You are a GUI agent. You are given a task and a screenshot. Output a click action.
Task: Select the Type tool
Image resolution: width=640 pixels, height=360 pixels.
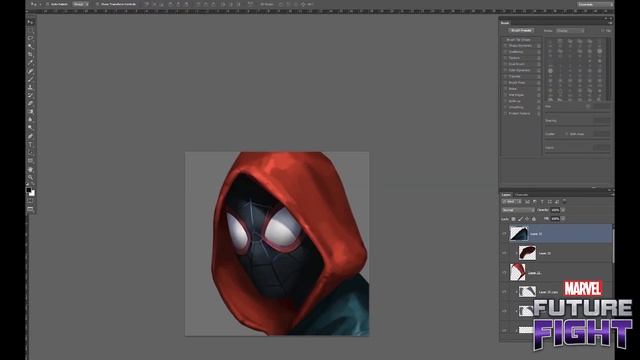[x=31, y=144]
